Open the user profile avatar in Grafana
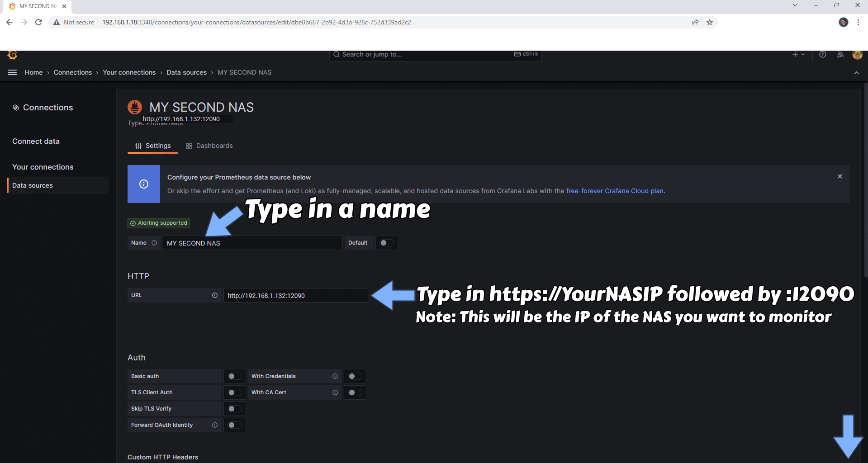Viewport: 868px width, 463px height. (x=857, y=55)
